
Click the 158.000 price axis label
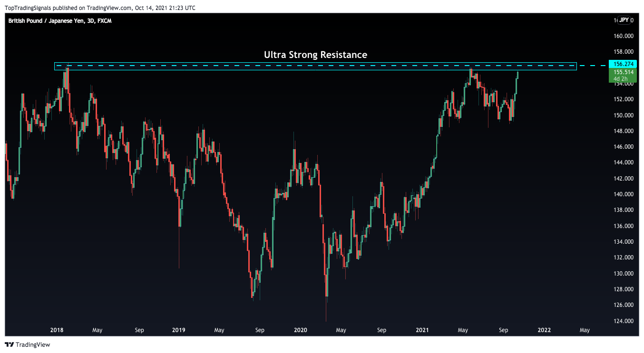tap(623, 52)
